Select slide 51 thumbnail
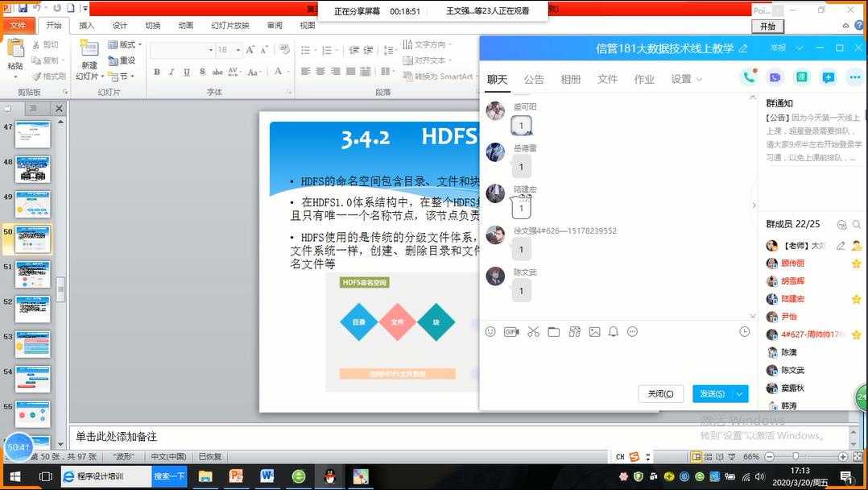This screenshot has height=490, width=868. coord(33,274)
